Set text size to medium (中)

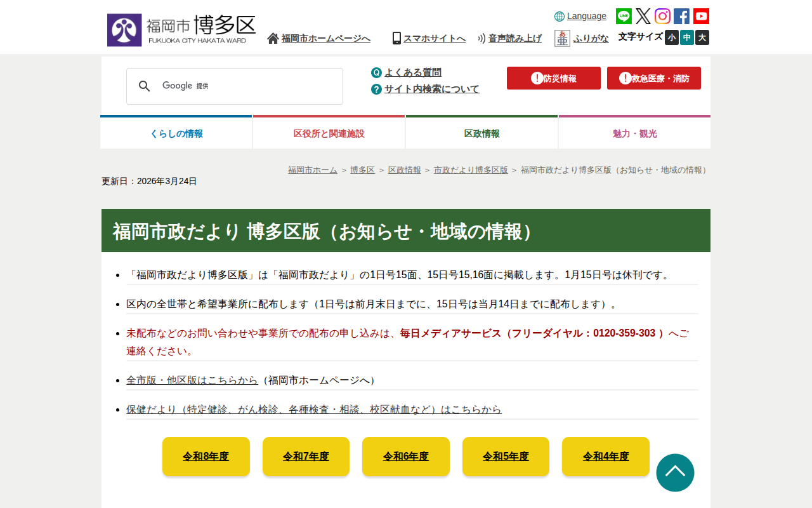[x=687, y=37]
